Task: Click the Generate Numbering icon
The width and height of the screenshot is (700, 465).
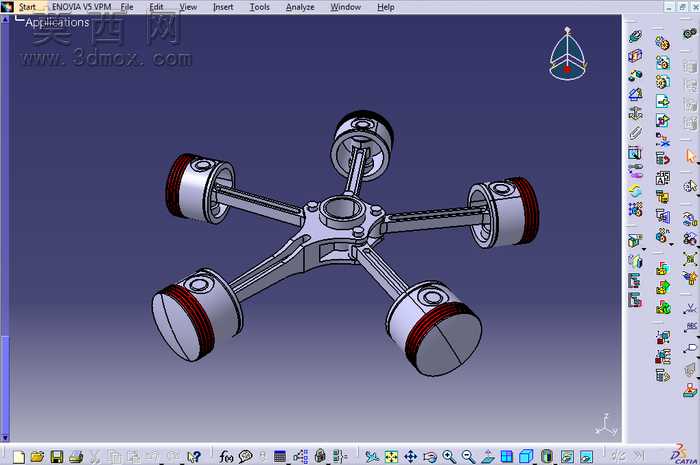Action: (x=662, y=178)
